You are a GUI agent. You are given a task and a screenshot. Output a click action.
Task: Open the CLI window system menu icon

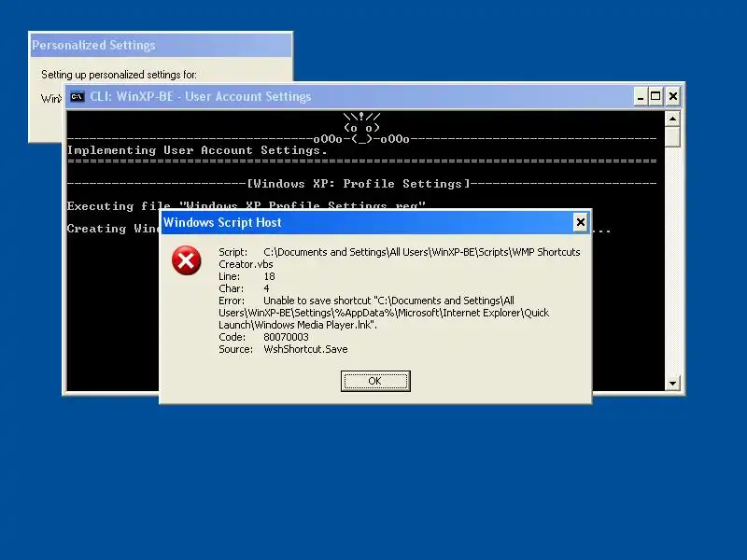click(x=77, y=97)
